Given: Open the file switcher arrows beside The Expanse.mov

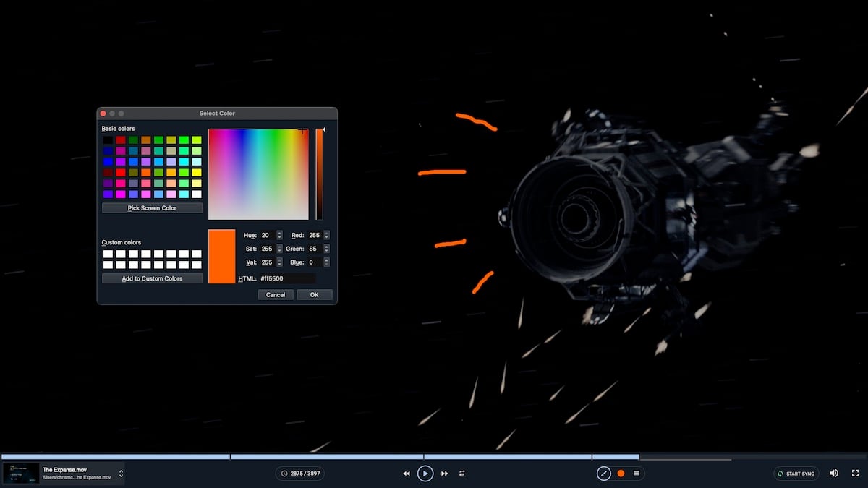Looking at the screenshot, I should tap(121, 474).
